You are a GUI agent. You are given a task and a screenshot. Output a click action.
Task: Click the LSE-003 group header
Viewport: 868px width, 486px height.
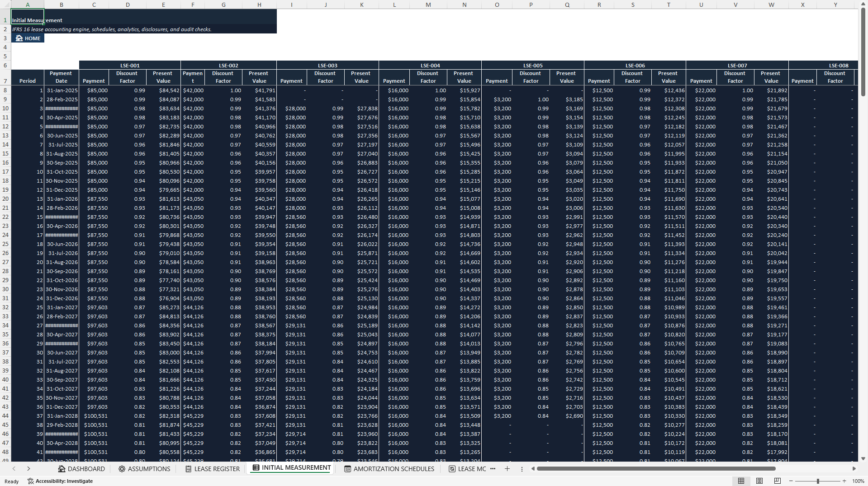(x=327, y=66)
